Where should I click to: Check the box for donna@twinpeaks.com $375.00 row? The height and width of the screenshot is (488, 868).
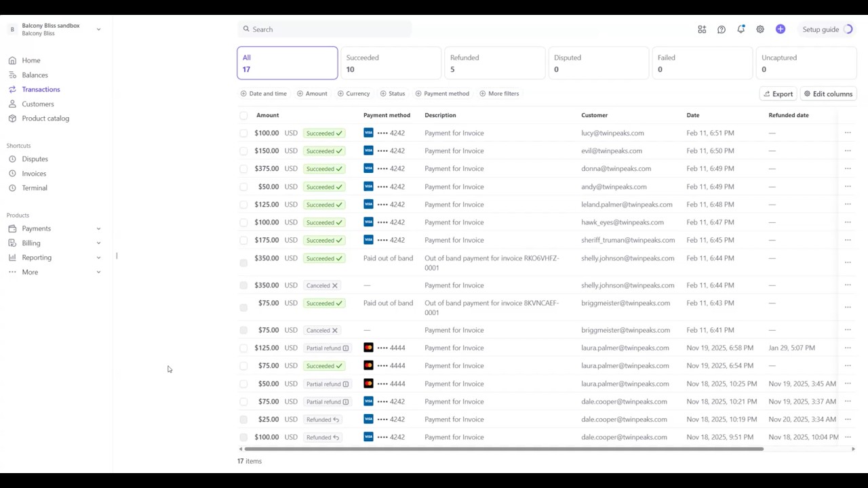click(x=243, y=169)
